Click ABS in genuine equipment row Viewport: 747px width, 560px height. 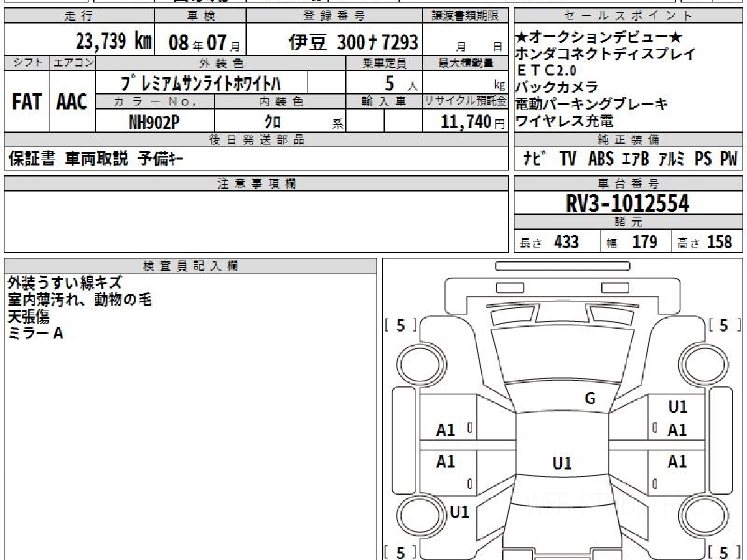[601, 159]
